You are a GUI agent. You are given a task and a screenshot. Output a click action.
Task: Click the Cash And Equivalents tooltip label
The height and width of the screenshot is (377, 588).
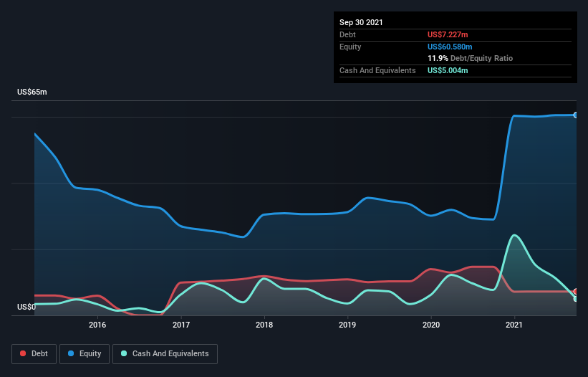click(377, 70)
